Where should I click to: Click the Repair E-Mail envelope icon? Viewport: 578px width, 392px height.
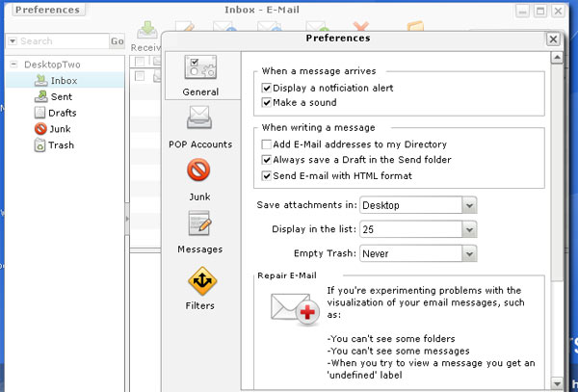pos(295,309)
